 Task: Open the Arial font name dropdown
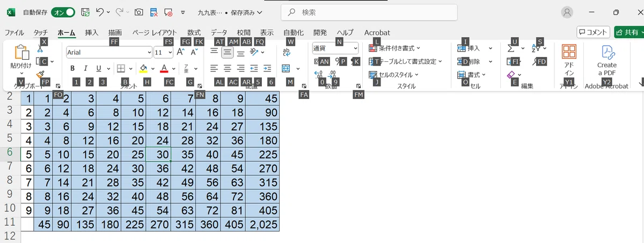[x=149, y=52]
